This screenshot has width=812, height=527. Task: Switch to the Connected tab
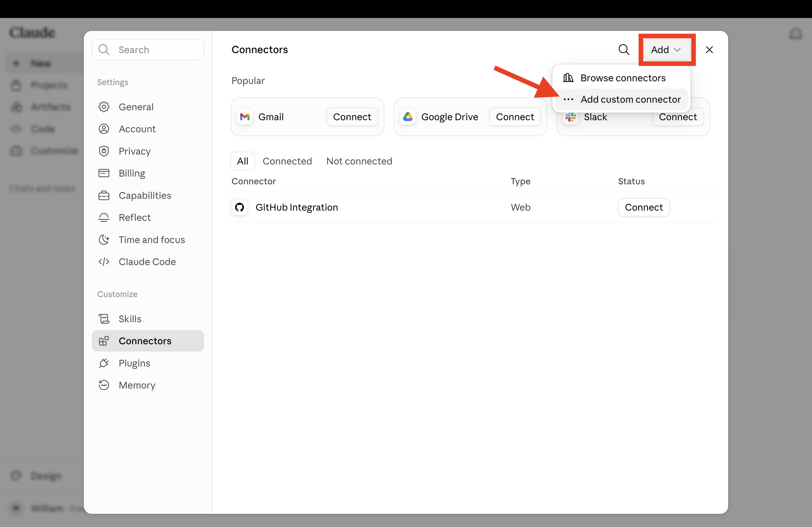coord(287,161)
